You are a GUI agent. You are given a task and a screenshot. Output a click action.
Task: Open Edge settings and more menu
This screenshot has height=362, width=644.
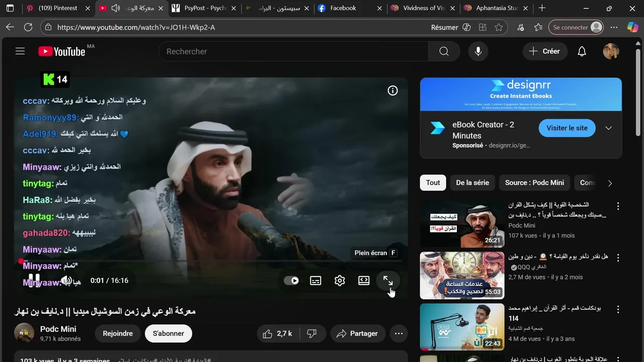614,28
